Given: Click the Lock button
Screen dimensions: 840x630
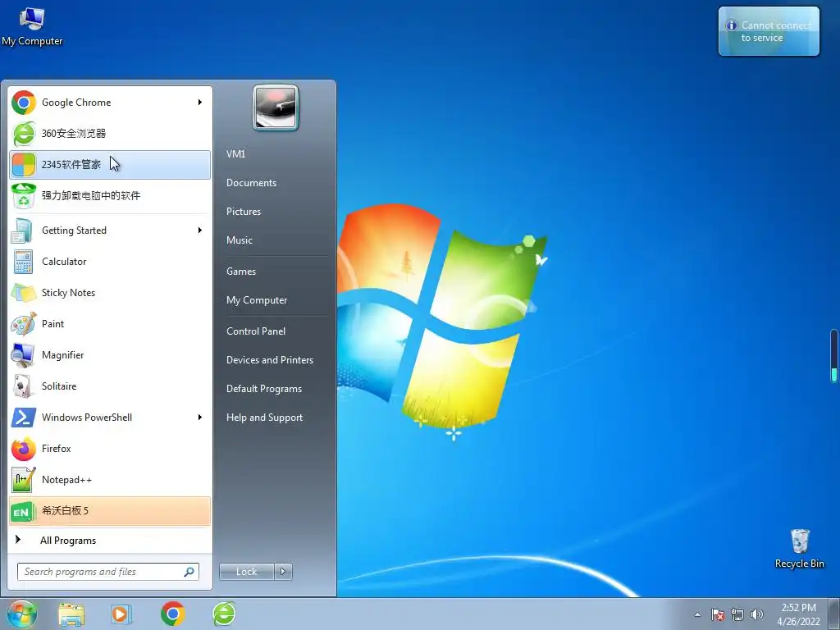Looking at the screenshot, I should tap(247, 572).
